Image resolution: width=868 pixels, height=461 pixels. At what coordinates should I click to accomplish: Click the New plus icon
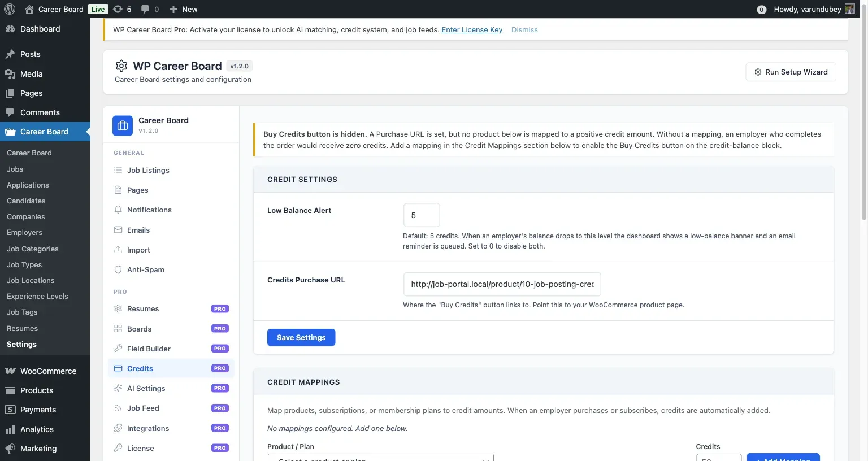(x=173, y=9)
